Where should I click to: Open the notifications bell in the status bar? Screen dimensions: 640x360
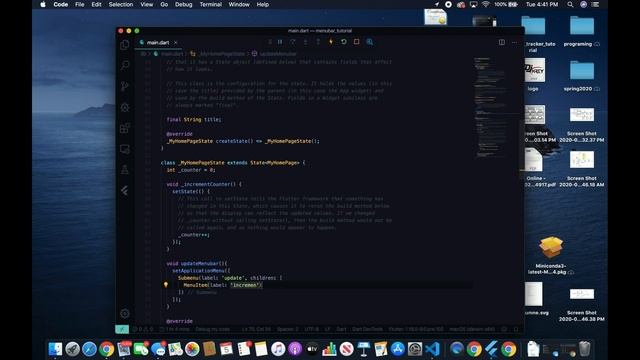pyautogui.click(x=516, y=329)
